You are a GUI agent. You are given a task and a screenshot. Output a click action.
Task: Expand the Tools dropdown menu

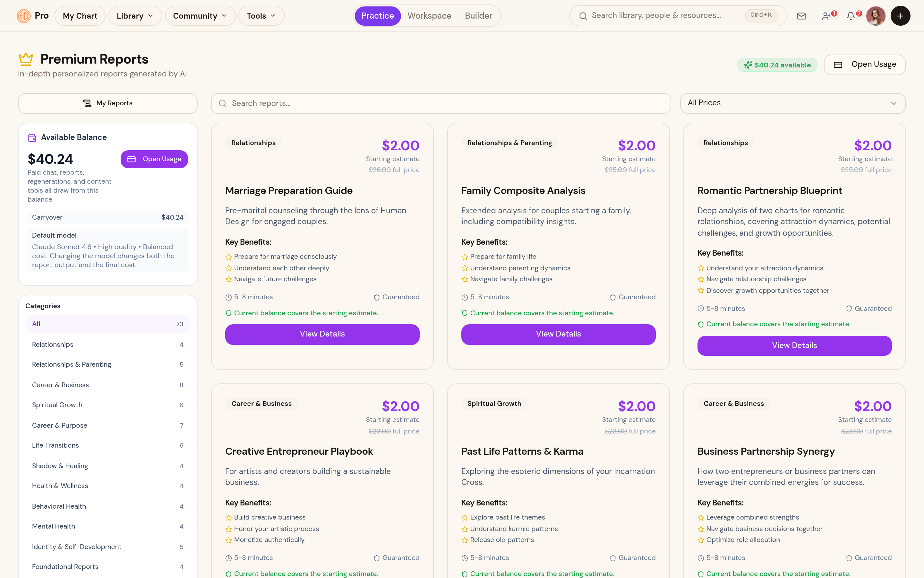[x=261, y=16]
